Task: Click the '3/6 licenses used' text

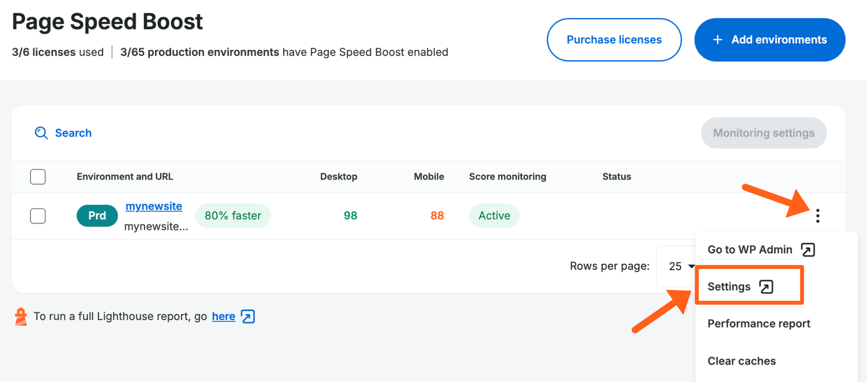Action: 58,52
